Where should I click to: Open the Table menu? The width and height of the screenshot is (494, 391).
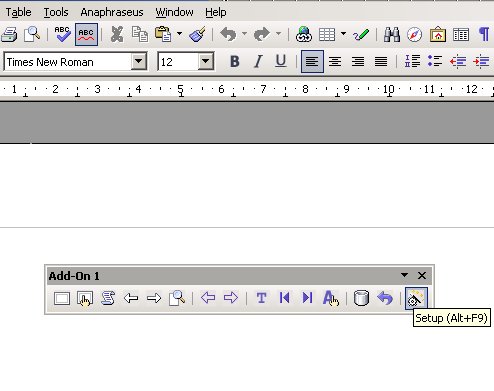tap(18, 12)
